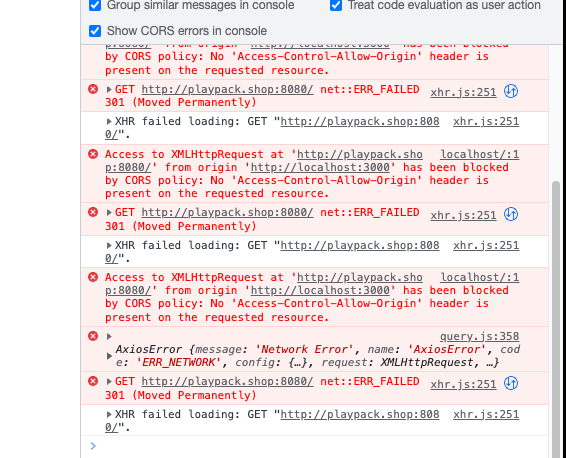The height and width of the screenshot is (458, 566).
Task: Uncheck Group similar messages in console
Action: (95, 5)
